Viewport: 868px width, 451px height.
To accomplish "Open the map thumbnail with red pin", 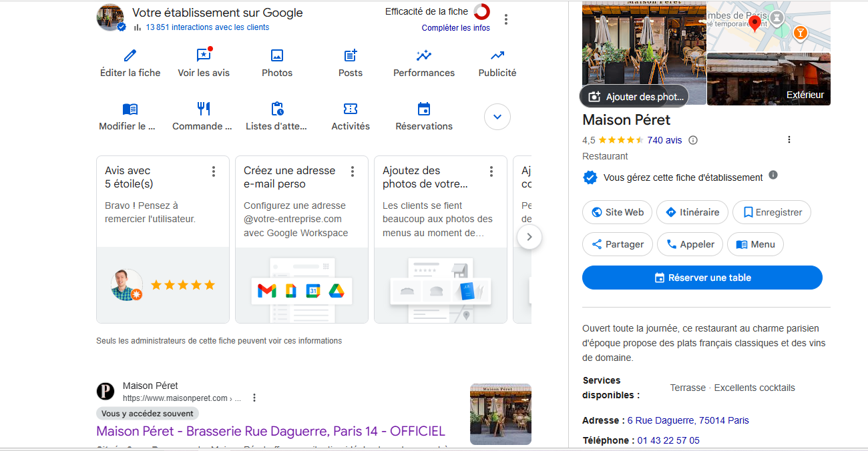I will (x=769, y=26).
